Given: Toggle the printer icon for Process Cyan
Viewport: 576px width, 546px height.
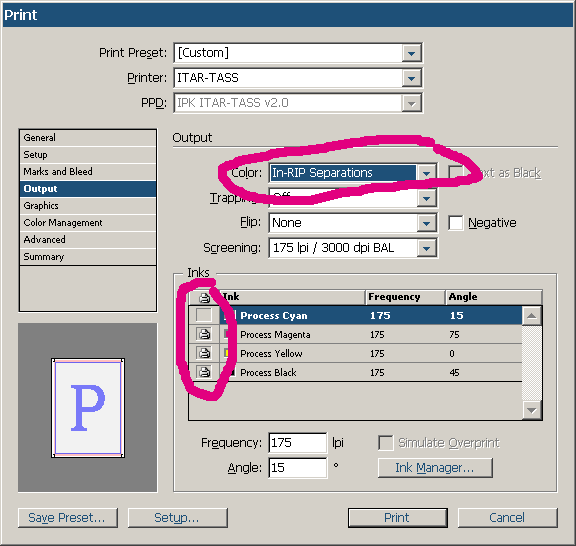Looking at the screenshot, I should 204,315.
